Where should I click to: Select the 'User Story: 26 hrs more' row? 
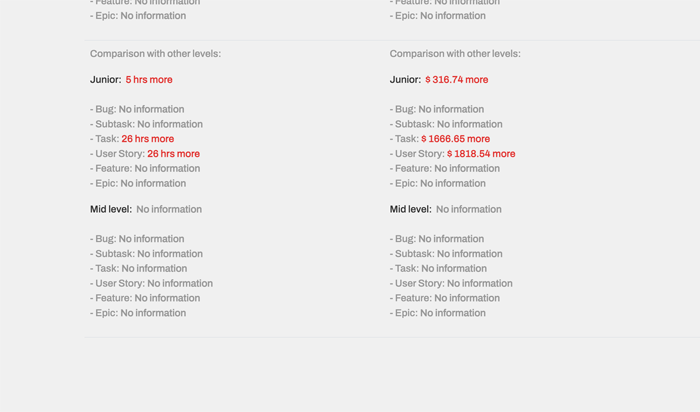pyautogui.click(x=145, y=154)
